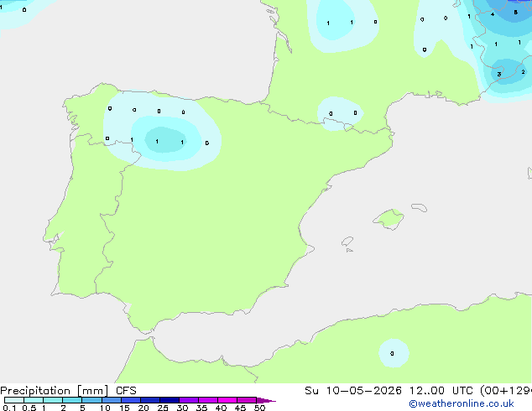Click the "0" value marker in Algeria
Screen dimensions: 532x411
[x=392, y=353]
